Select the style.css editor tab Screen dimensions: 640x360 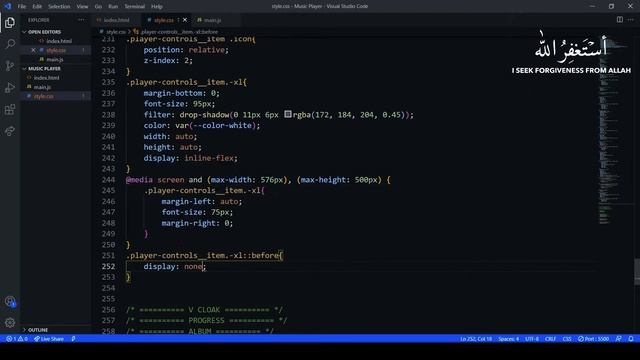pos(164,20)
